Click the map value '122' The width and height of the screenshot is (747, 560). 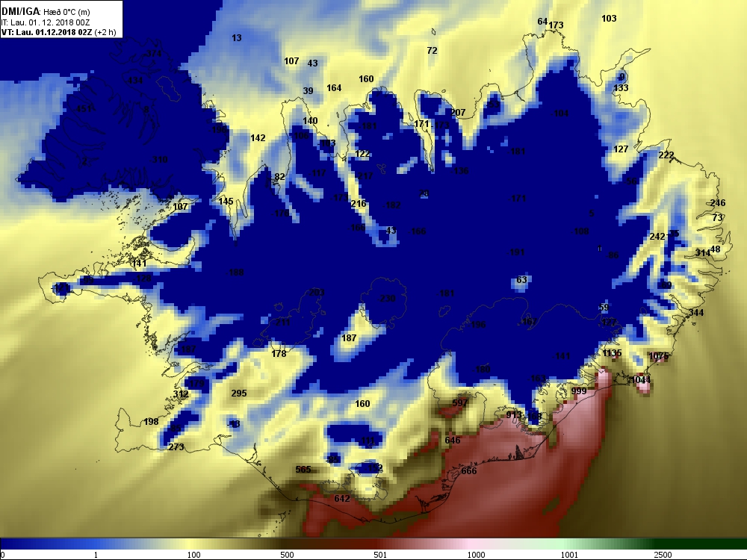click(x=362, y=154)
